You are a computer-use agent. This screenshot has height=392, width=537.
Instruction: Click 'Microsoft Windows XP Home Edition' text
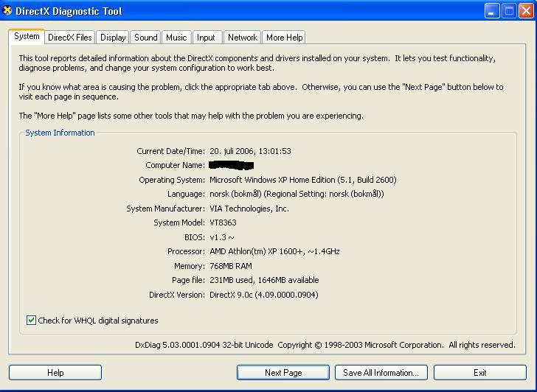click(x=272, y=180)
